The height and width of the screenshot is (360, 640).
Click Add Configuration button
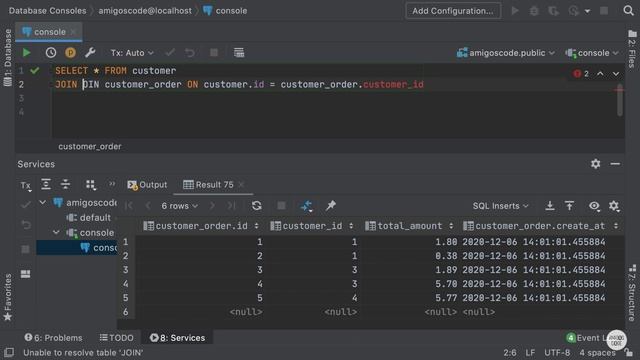(x=453, y=11)
